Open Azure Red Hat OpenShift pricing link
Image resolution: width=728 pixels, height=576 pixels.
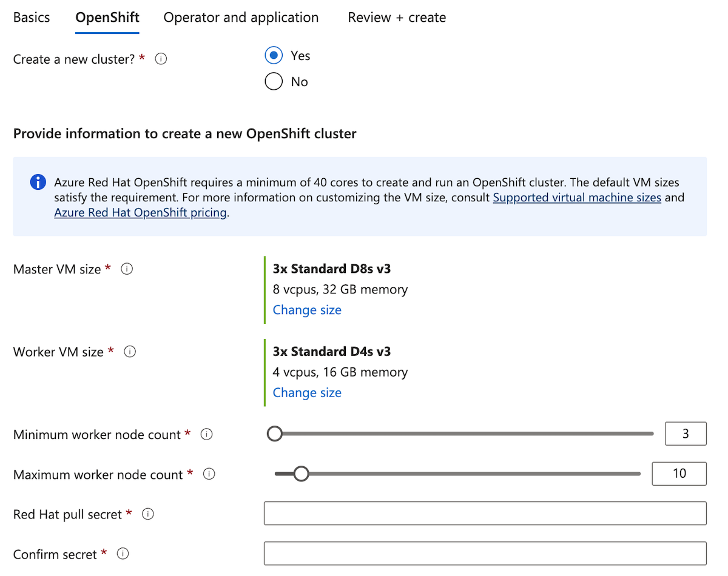[140, 213]
